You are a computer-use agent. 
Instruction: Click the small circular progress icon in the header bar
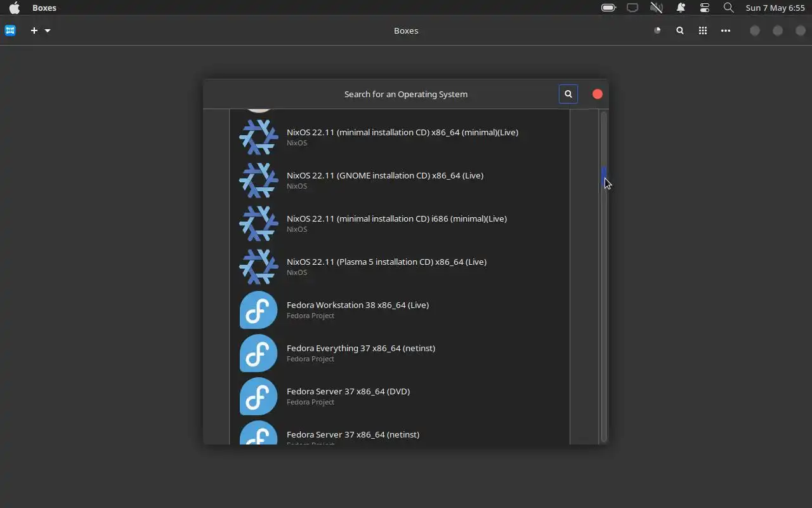(657, 30)
